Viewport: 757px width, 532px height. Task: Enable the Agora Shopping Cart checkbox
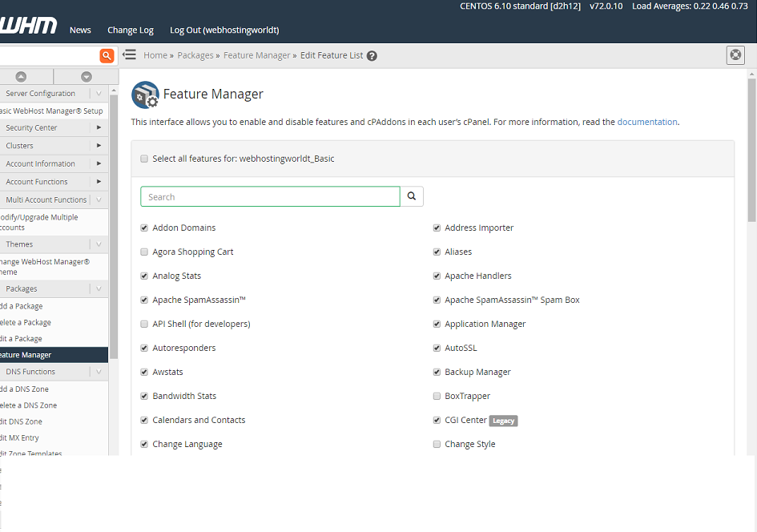pos(145,252)
